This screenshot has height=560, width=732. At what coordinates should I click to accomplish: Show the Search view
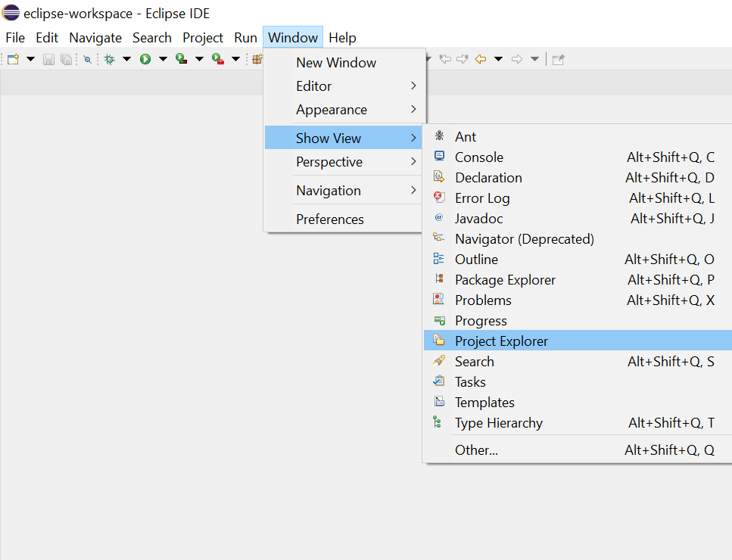pyautogui.click(x=578, y=361)
